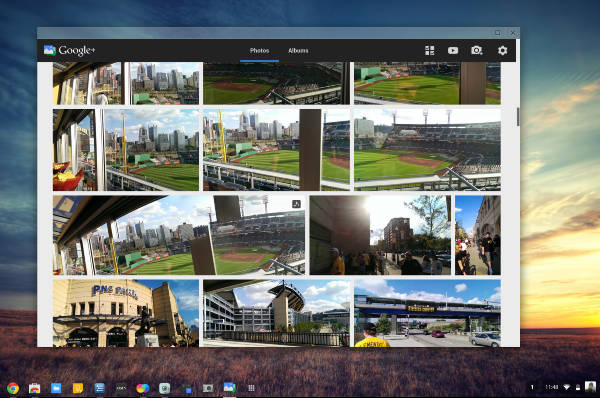Click the Google+ Photos logo icon
The width and height of the screenshot is (600, 398).
(x=50, y=50)
